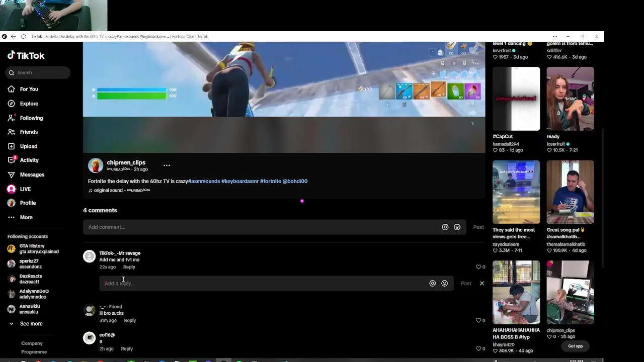Click the Get app button
This screenshot has height=362, width=644.
575,346
